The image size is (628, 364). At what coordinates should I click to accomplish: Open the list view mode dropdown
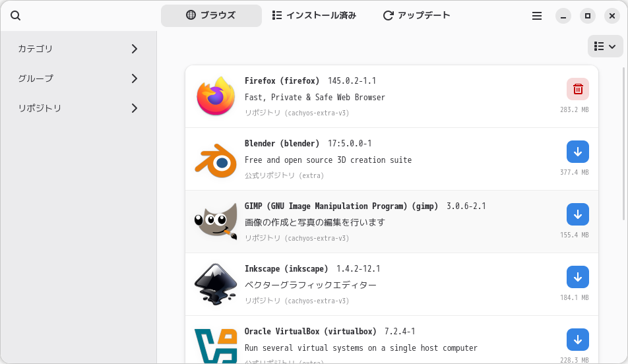click(x=605, y=46)
